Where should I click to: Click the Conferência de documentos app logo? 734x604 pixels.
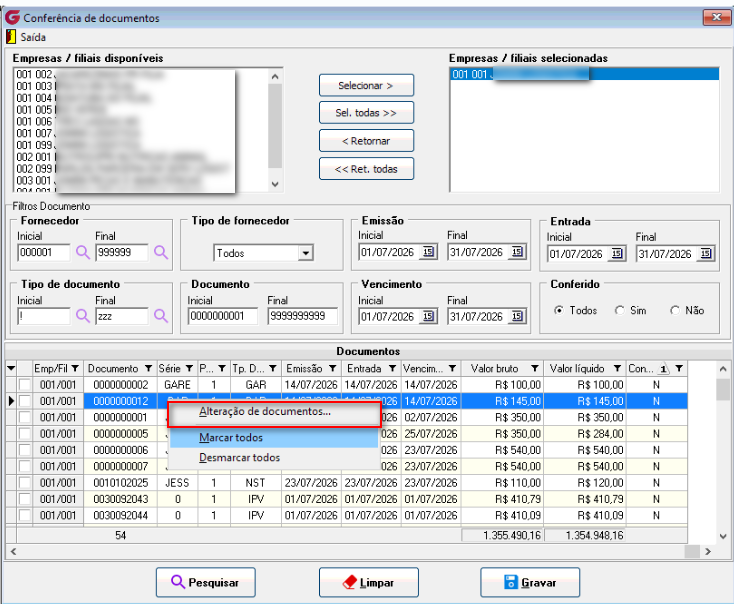point(12,18)
